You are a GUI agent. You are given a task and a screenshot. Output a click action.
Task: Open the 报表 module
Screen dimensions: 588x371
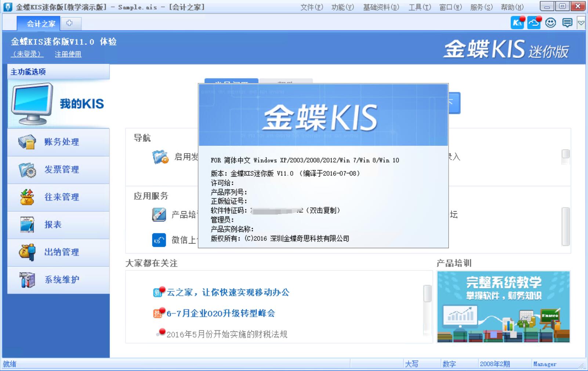coord(58,225)
